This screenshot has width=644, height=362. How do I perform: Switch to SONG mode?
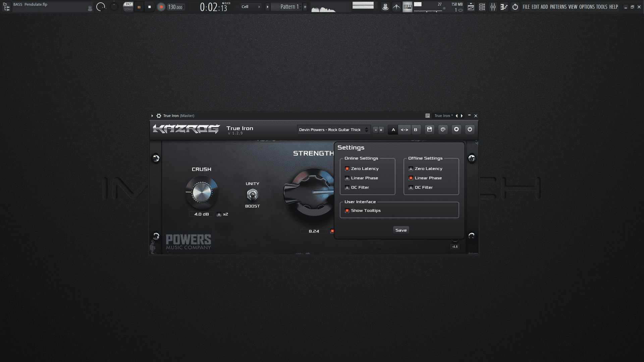(128, 9)
